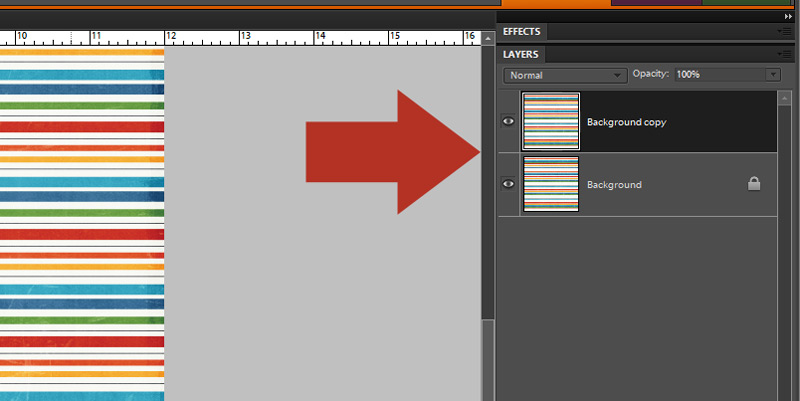The image size is (800, 401).
Task: Select the Background copy layer thumbnail
Action: (551, 121)
